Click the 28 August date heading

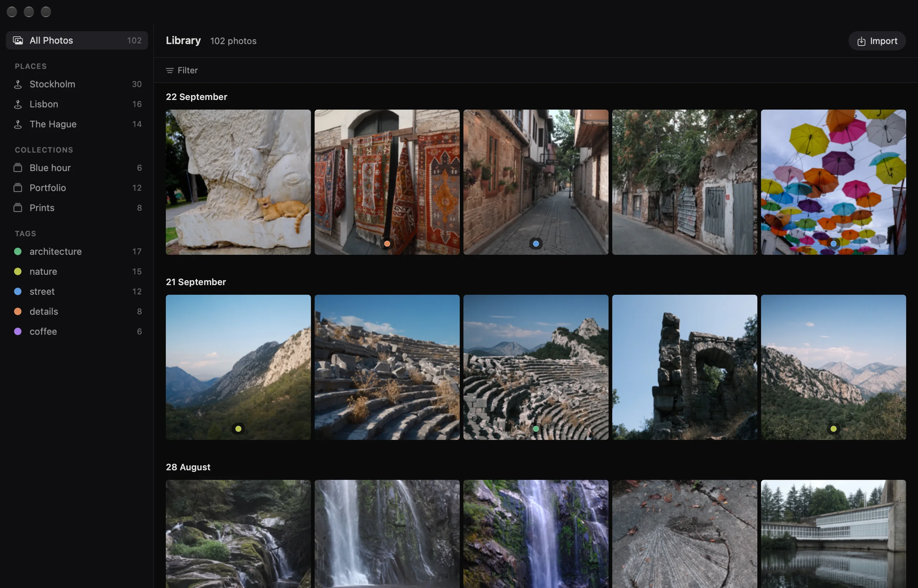click(188, 467)
